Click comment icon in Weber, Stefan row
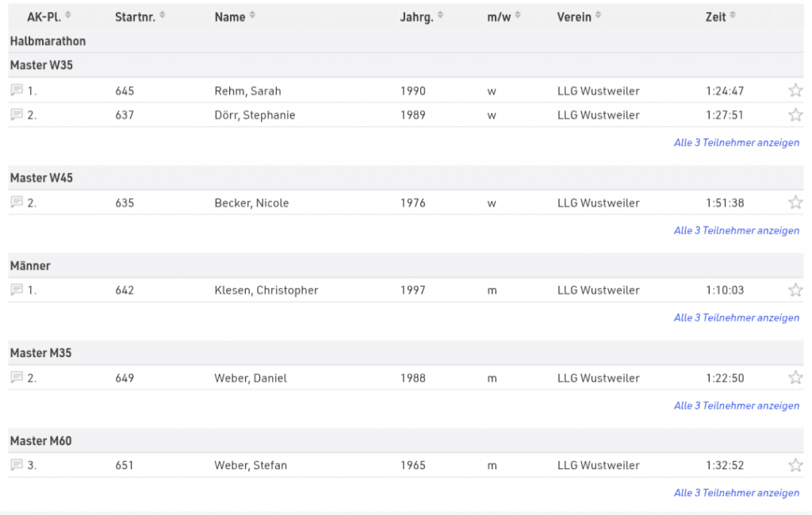The image size is (812, 515). 17,465
